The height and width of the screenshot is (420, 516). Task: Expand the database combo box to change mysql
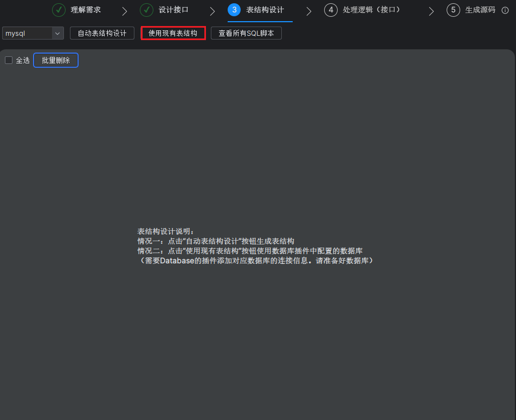tap(33, 33)
